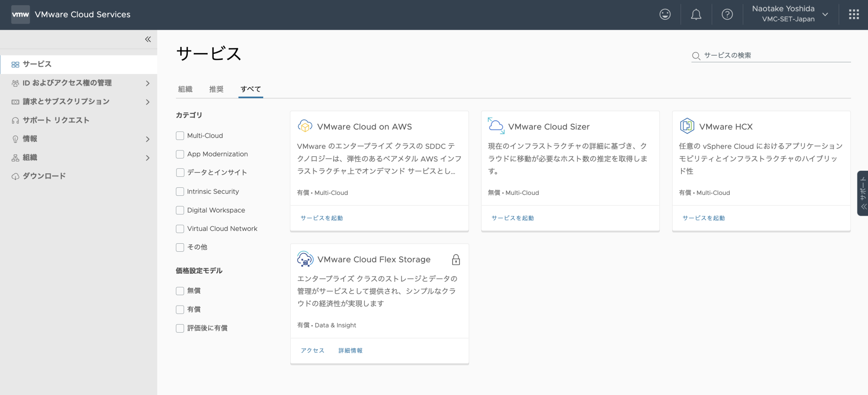
Task: Click the サービスの検索 search field
Action: point(771,56)
